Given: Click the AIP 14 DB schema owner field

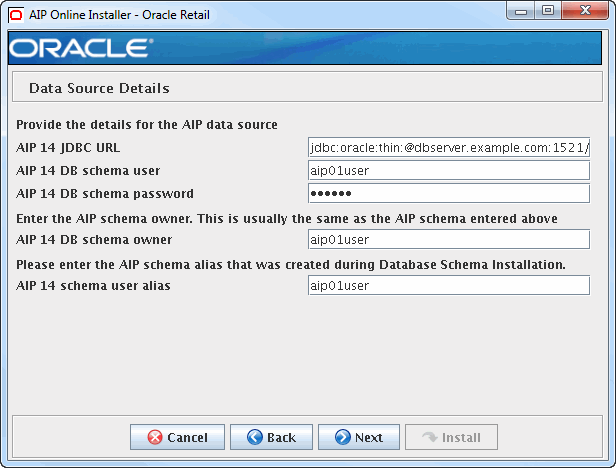Looking at the screenshot, I should point(449,239).
